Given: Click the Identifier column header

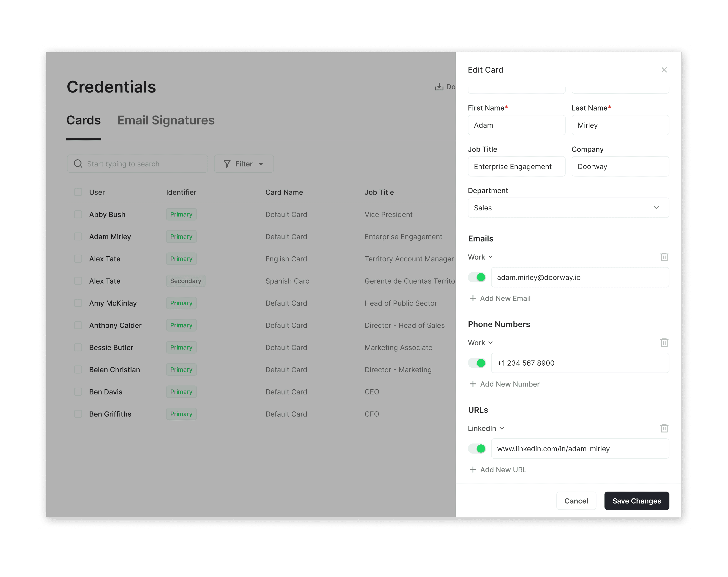Looking at the screenshot, I should 181,192.
